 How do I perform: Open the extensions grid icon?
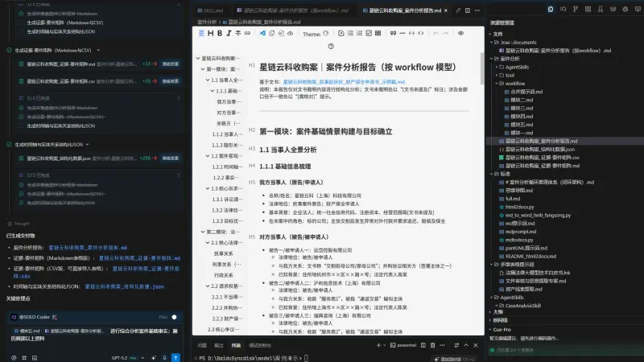pyautogui.click(x=588, y=9)
